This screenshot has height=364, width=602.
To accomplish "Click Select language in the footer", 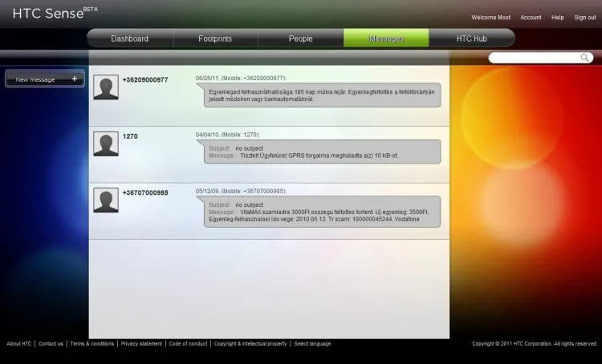I will pyautogui.click(x=312, y=344).
